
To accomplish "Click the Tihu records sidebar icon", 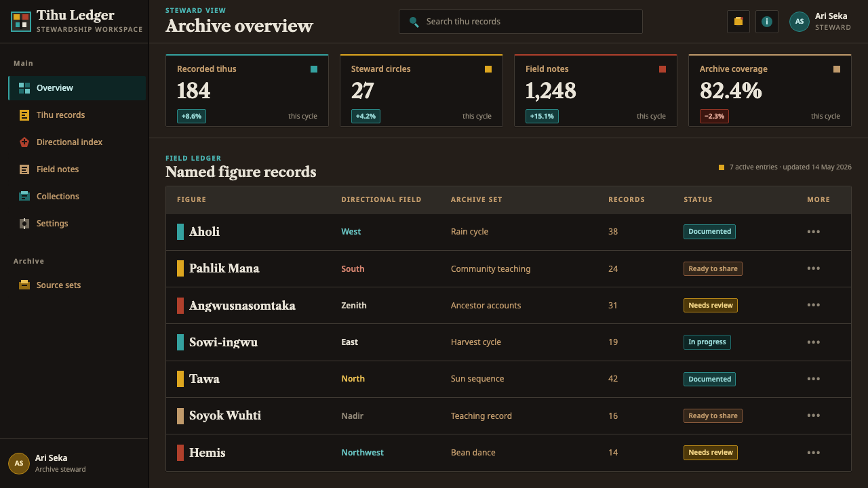I will click(24, 115).
